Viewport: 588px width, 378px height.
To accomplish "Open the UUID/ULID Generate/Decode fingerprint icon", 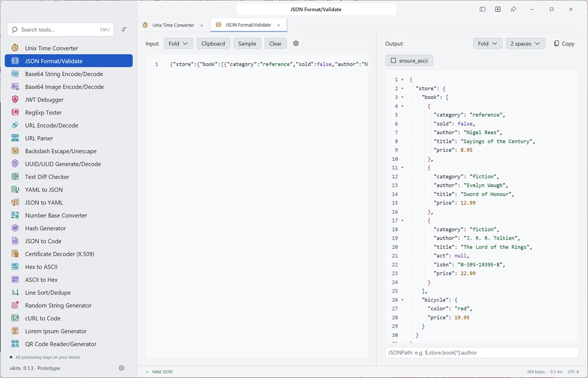I will (x=15, y=164).
